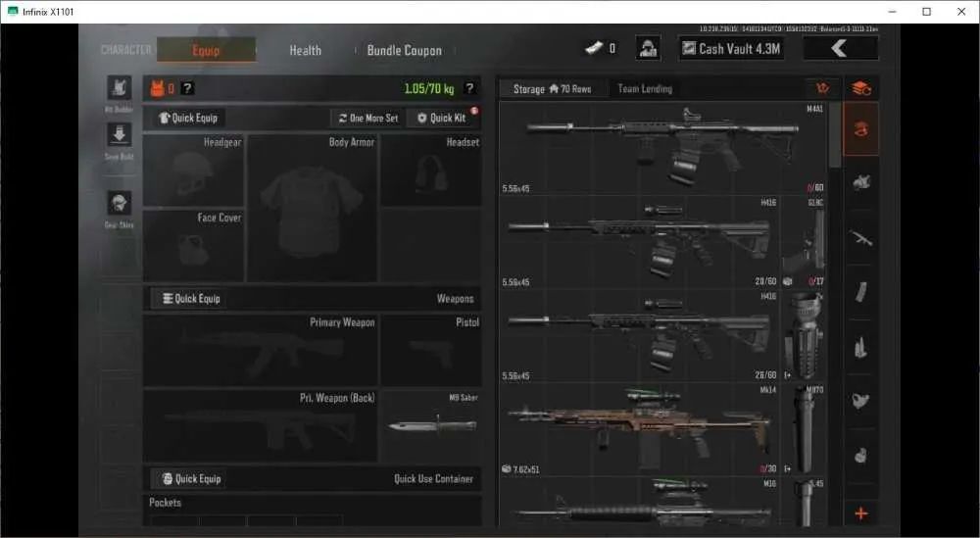The width and height of the screenshot is (980, 538).
Task: Click Quick Equip with shirt icon
Action: click(x=188, y=118)
